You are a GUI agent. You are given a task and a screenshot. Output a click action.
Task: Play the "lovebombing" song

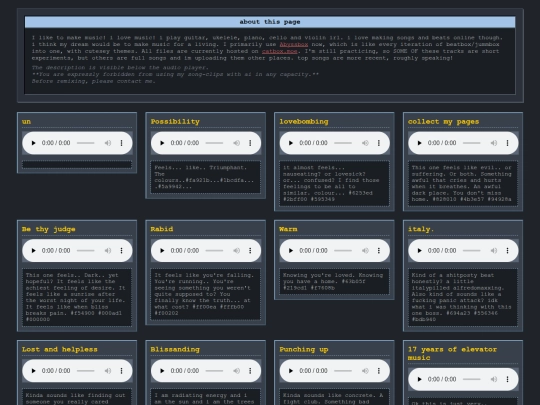[x=291, y=143]
